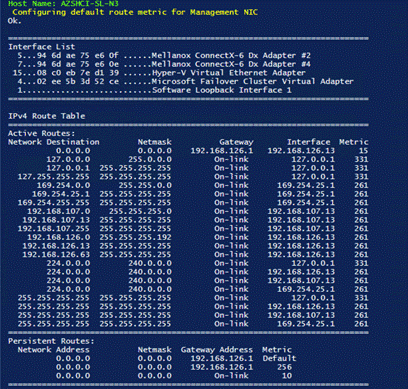408x389 pixels.
Task: Click the 'Persistent Routes:' label
Action: click(51, 341)
